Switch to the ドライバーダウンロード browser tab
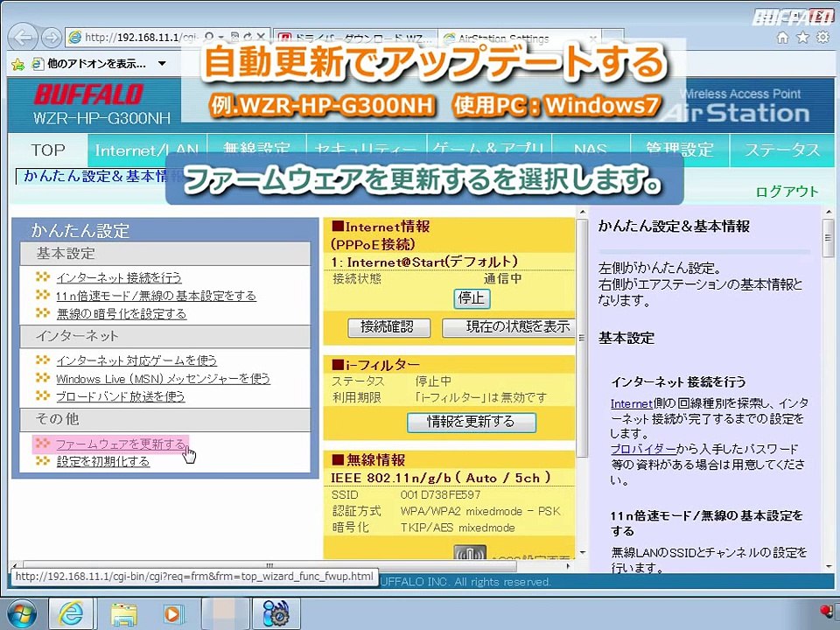This screenshot has width=840, height=630. 355,38
